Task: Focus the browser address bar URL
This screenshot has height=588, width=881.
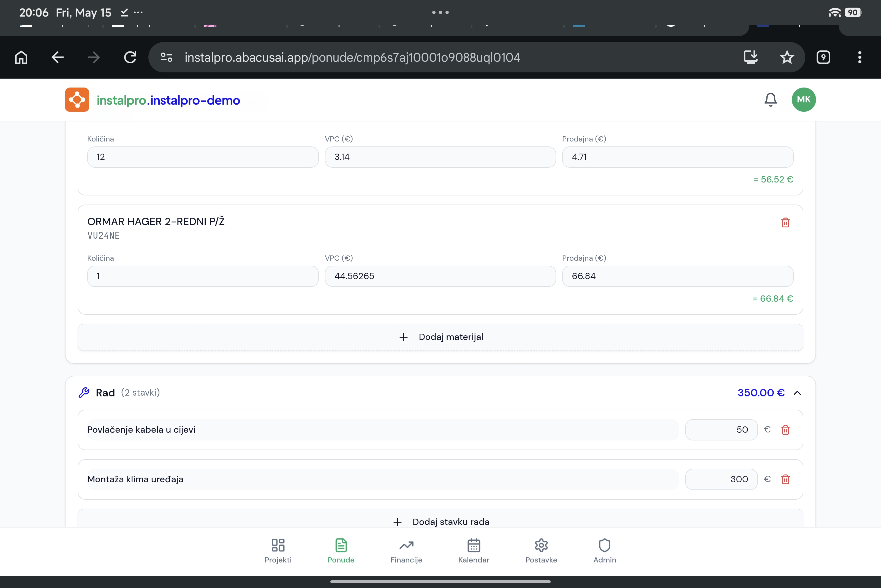Action: tap(352, 57)
